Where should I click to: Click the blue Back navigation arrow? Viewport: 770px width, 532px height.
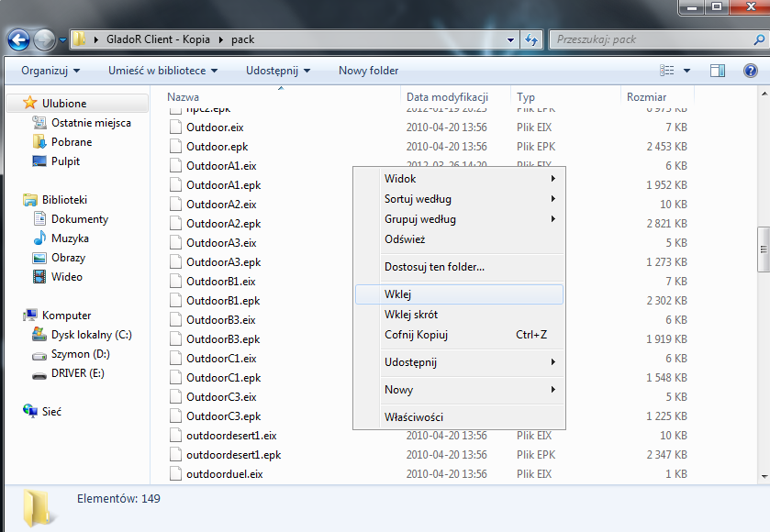[18, 39]
